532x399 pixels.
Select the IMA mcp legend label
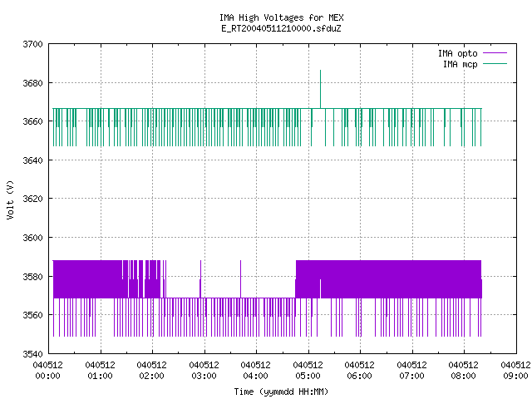coord(460,64)
